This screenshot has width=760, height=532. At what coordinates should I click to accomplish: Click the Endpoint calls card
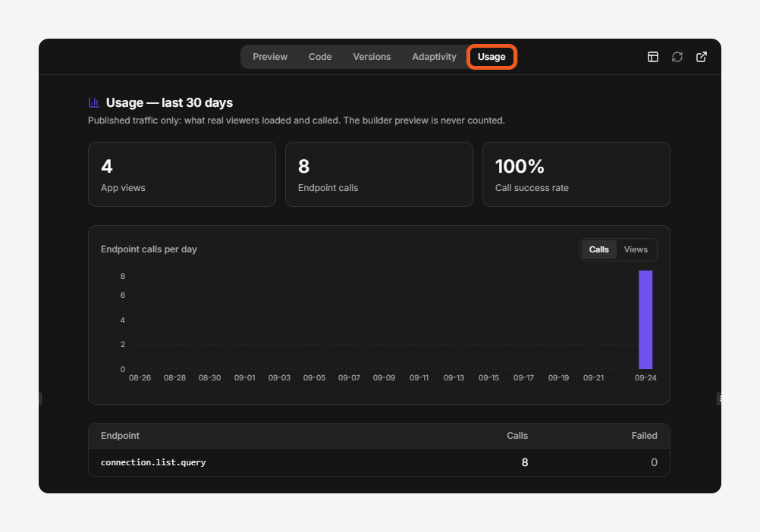coord(379,174)
